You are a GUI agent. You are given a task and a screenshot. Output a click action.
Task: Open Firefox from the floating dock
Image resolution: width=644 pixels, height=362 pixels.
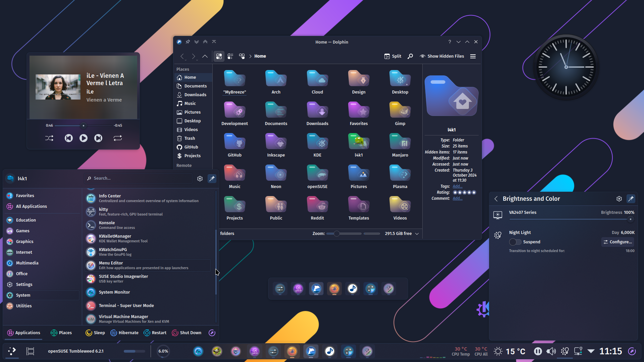pos(334,289)
